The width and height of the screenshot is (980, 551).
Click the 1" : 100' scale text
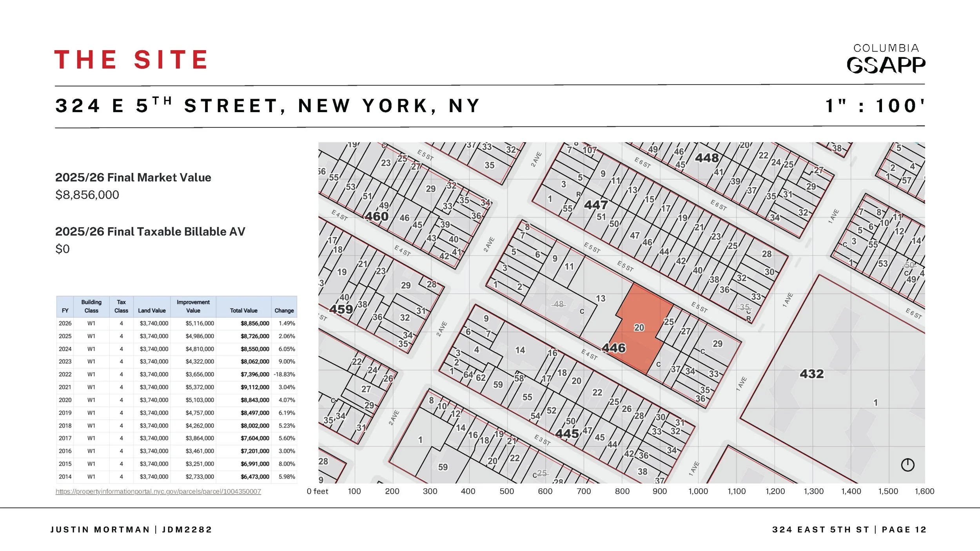tap(875, 106)
